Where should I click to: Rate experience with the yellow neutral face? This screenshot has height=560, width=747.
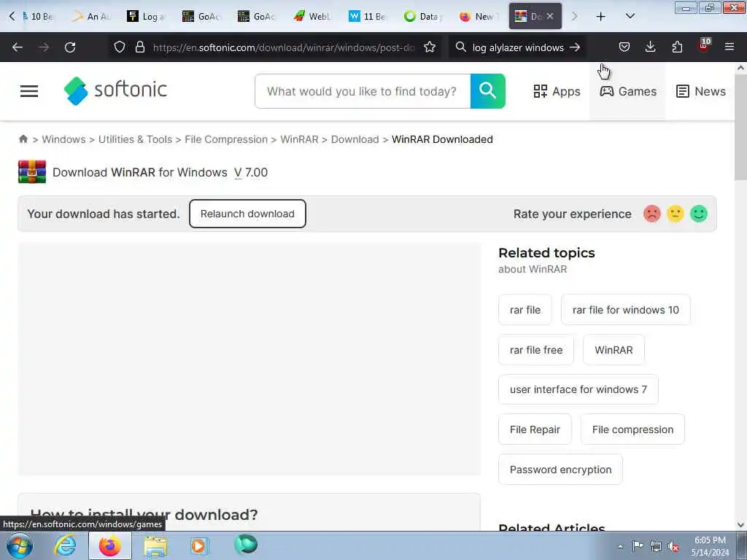tap(675, 214)
